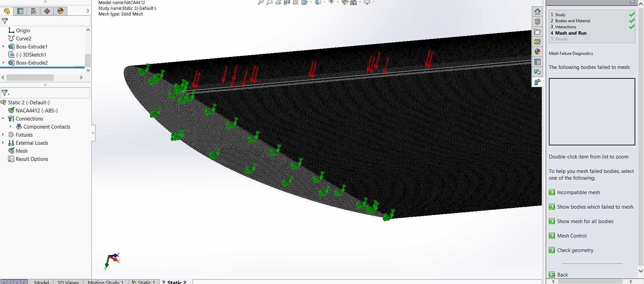
Task: Open the Hide/Show Items eye icon
Action: (x=331, y=2)
